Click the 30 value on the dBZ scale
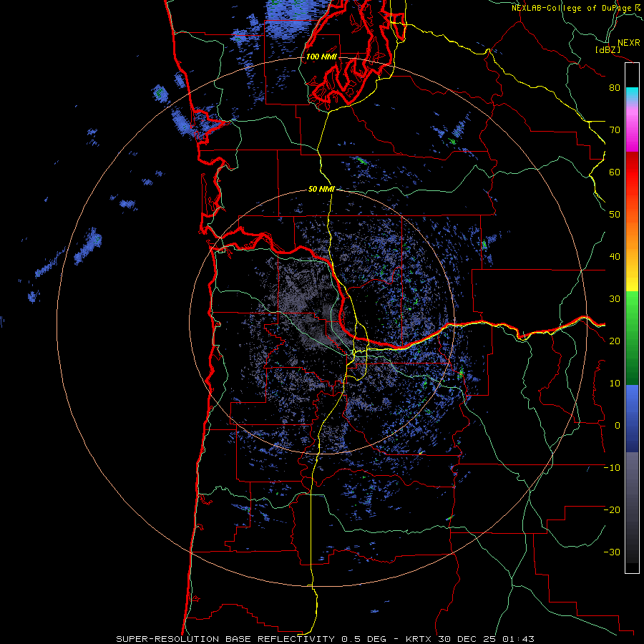The image size is (644, 644). click(x=615, y=299)
